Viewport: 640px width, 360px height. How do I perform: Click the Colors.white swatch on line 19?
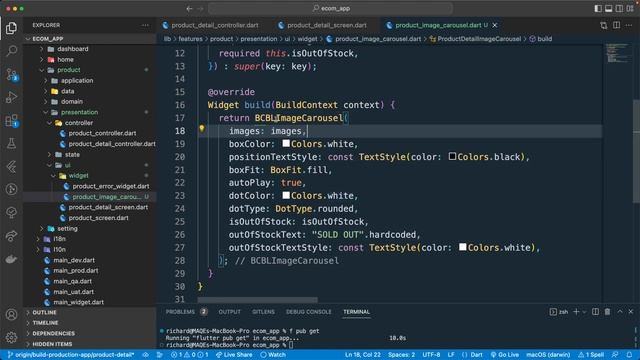click(x=286, y=144)
